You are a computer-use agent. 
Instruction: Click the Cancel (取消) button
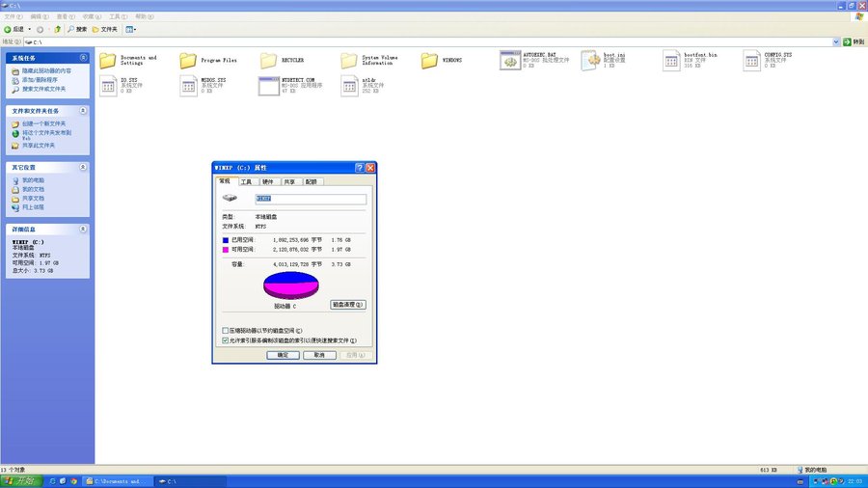(313, 355)
